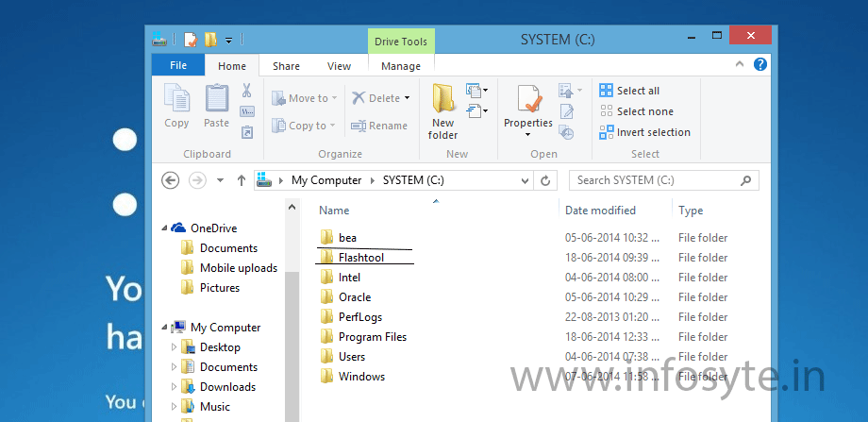Click the search magnifier icon
This screenshot has height=422, width=868.
[x=745, y=180]
